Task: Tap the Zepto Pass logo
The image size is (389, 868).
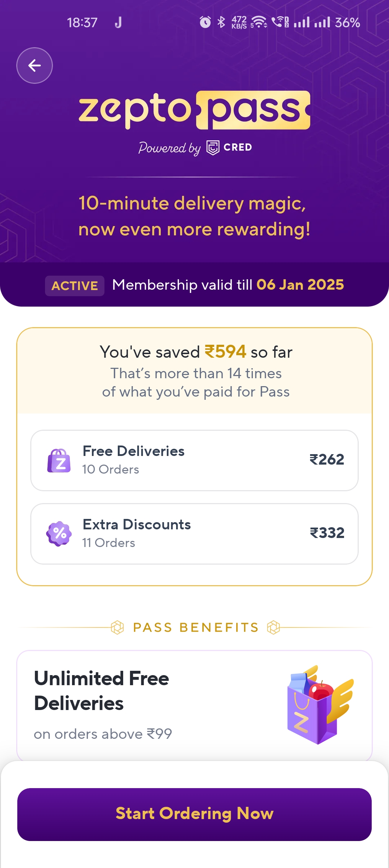Action: pyautogui.click(x=194, y=110)
